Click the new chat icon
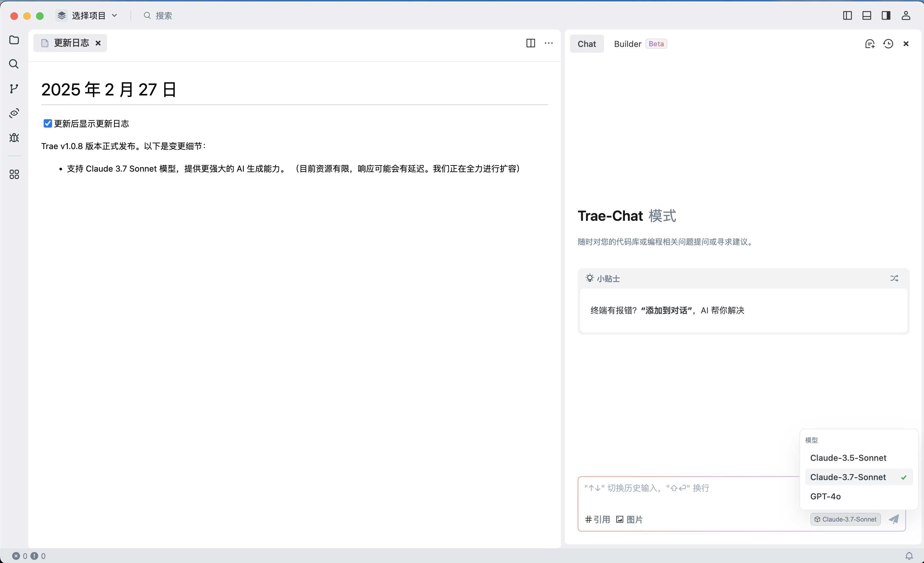 point(870,44)
